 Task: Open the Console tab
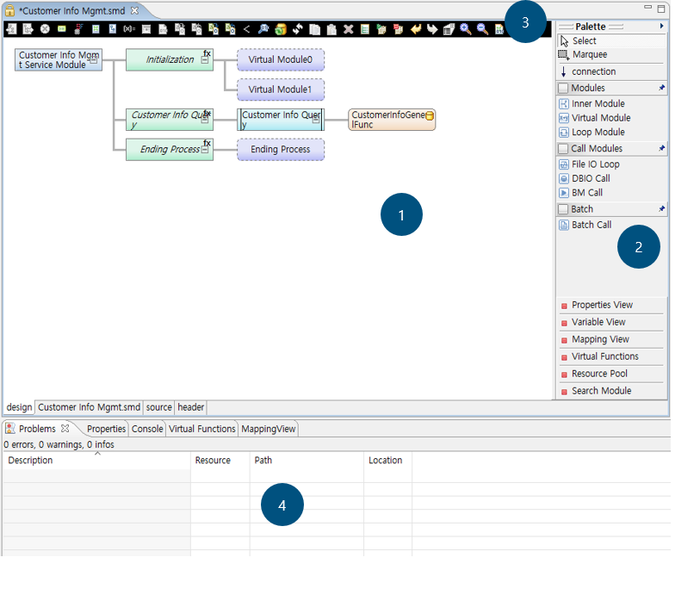[x=146, y=429]
